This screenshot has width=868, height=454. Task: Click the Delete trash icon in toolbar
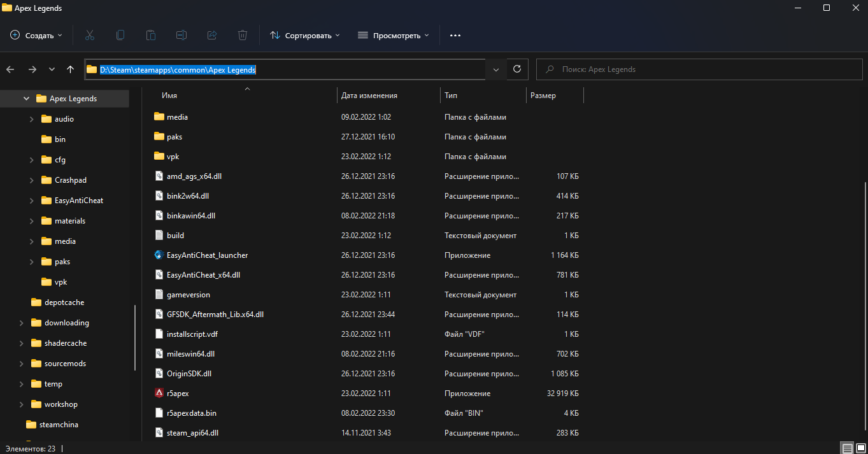click(x=243, y=36)
